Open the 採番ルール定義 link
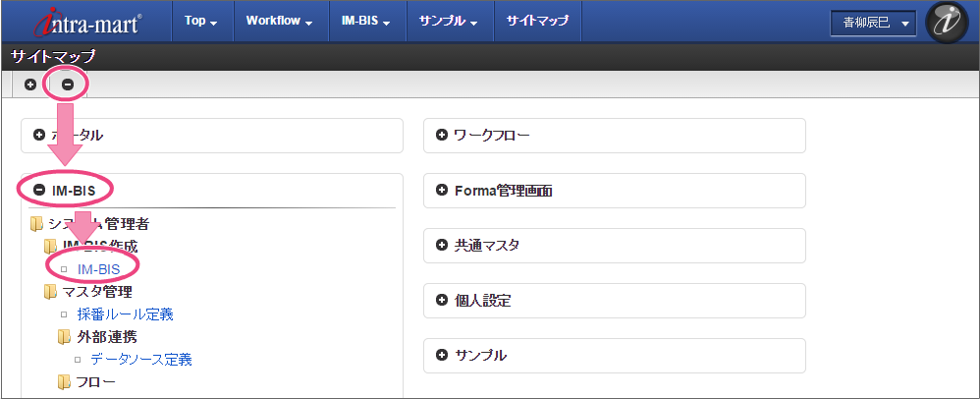This screenshot has height=399, width=980. tap(125, 314)
